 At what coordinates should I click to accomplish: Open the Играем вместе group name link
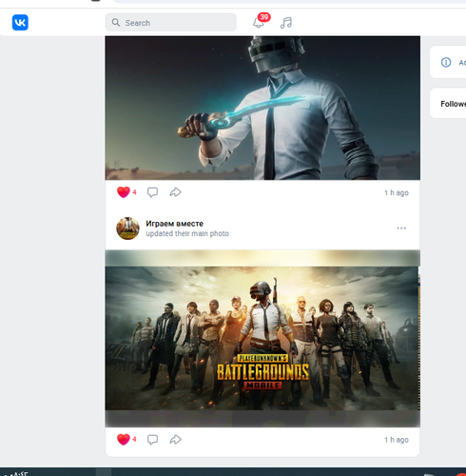174,224
